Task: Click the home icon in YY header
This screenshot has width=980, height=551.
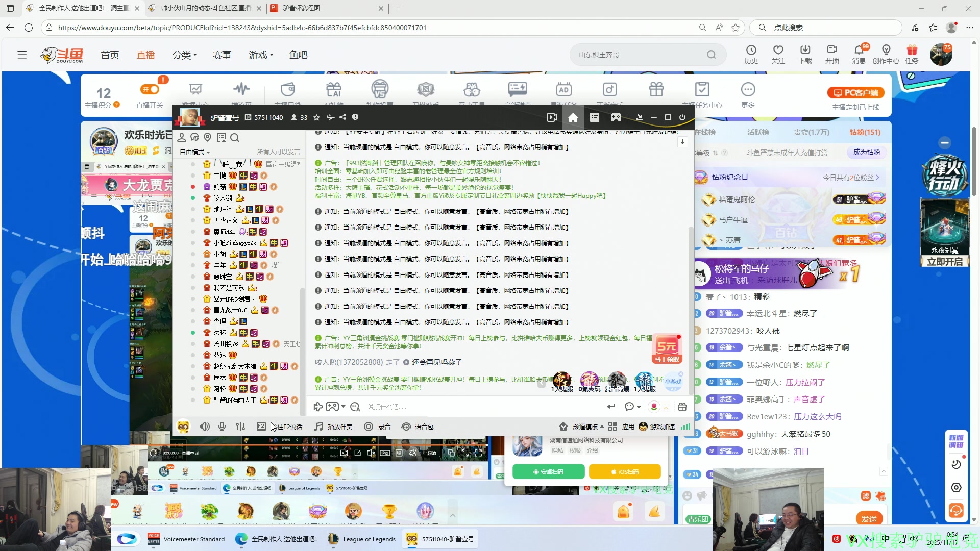Action: point(573,117)
